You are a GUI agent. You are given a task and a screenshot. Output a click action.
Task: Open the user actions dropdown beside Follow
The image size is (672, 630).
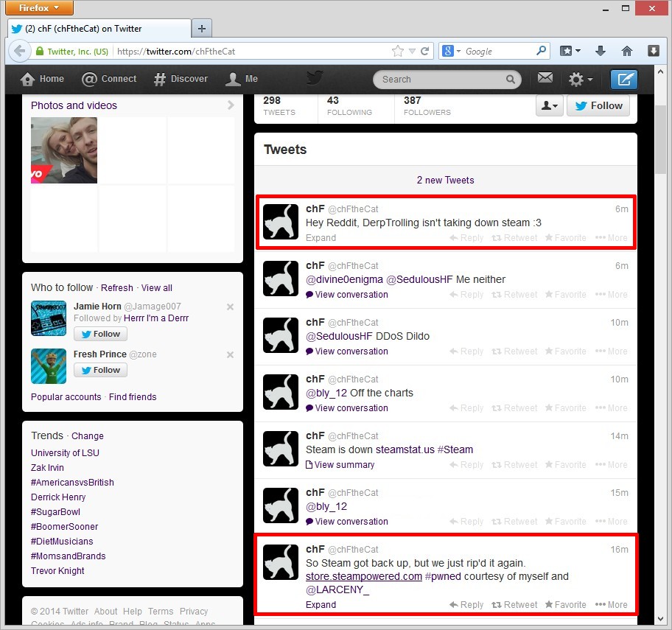click(x=550, y=105)
